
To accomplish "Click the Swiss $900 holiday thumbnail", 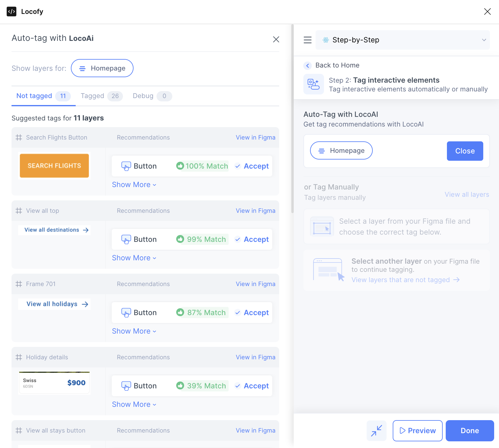I will tap(54, 382).
